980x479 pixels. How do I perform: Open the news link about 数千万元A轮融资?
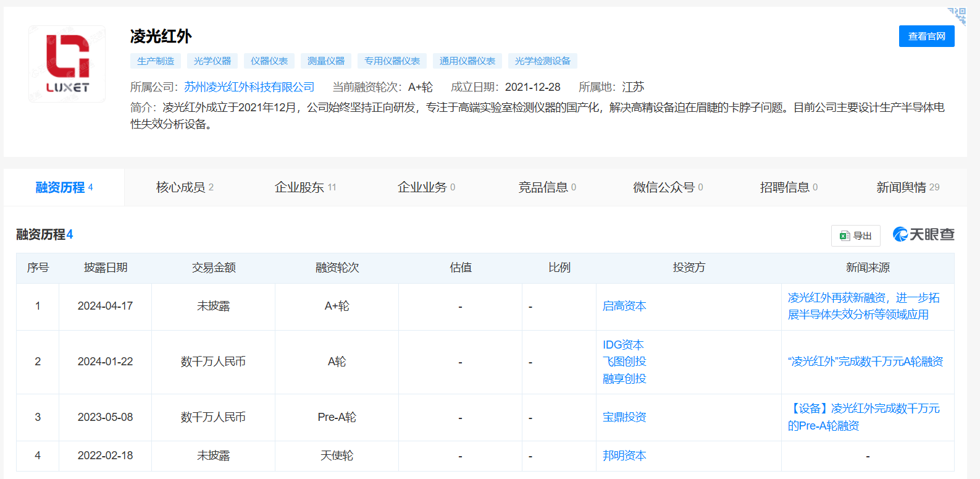tap(866, 362)
